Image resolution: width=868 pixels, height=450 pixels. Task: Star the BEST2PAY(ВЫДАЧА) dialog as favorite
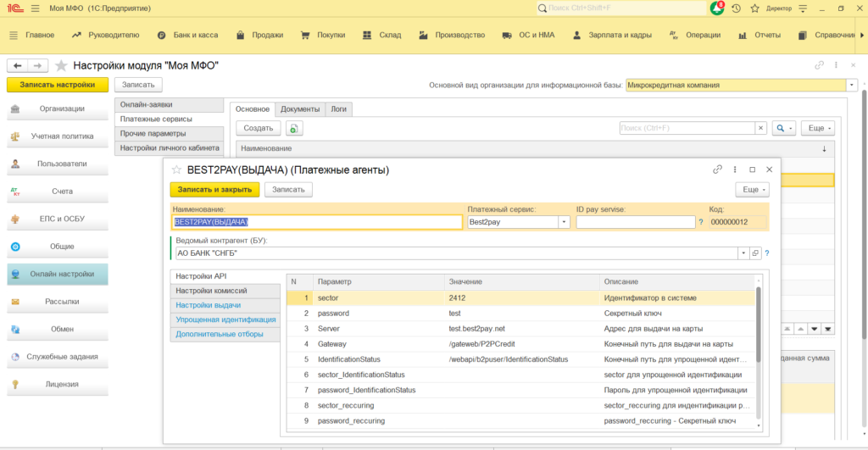[x=176, y=170]
